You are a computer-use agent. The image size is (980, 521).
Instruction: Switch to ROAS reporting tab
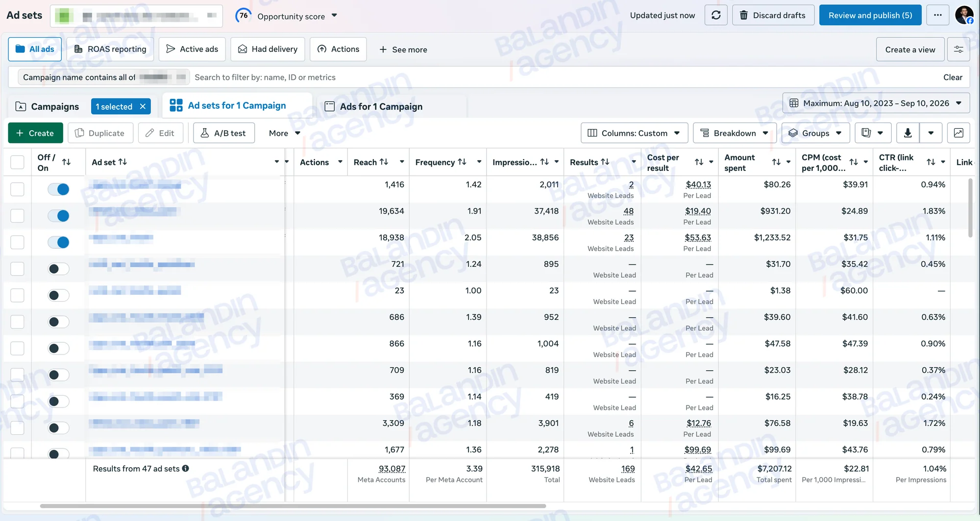(x=110, y=49)
